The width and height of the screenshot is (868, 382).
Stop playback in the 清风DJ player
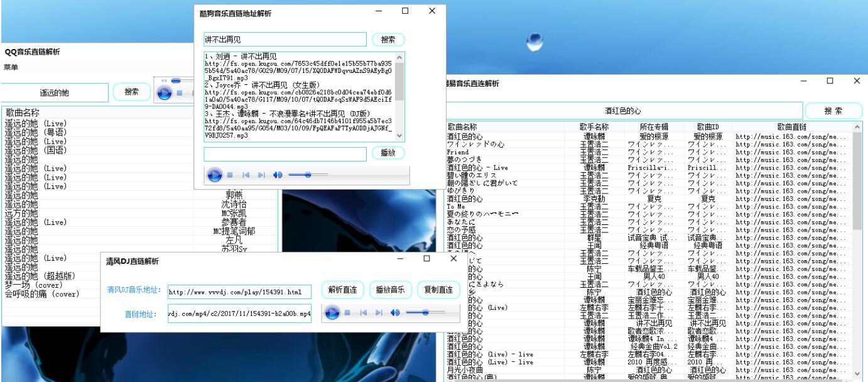pos(347,312)
